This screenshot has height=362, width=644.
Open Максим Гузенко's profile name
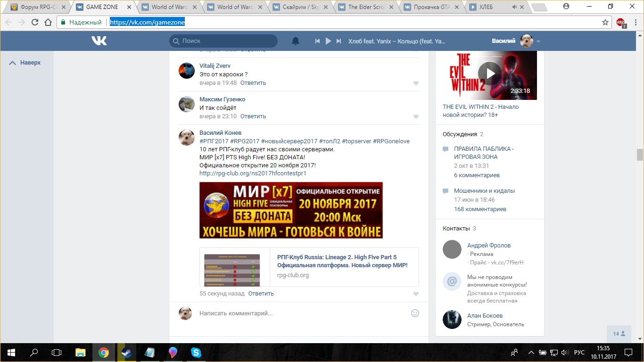(x=222, y=99)
